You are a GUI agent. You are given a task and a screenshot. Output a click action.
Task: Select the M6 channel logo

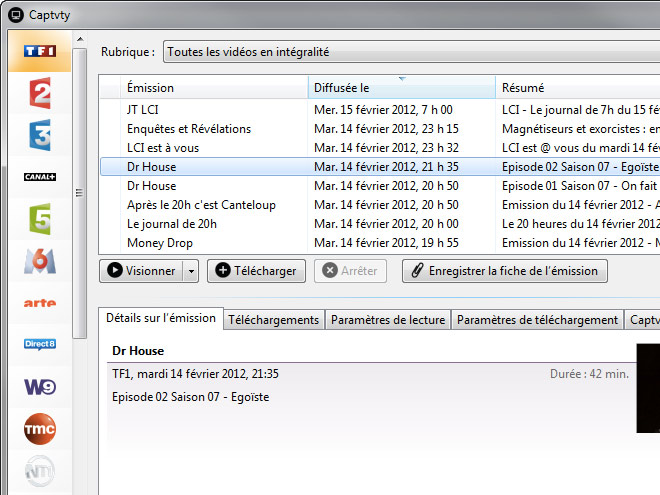coord(40,261)
